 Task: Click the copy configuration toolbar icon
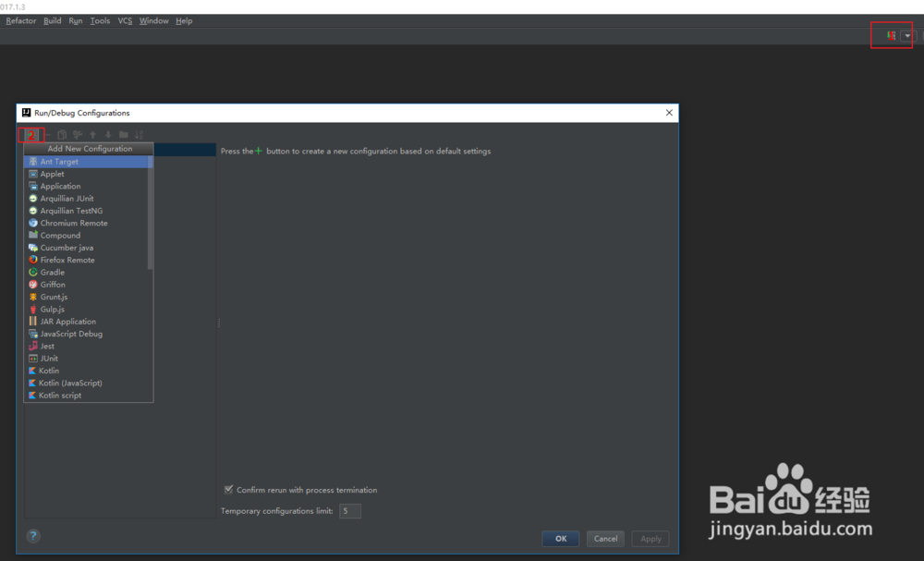pyautogui.click(x=62, y=135)
